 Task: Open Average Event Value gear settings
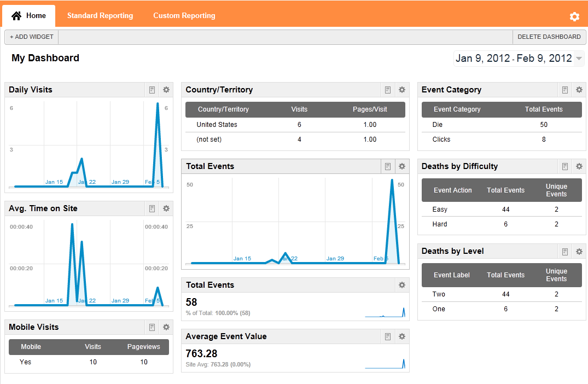click(x=402, y=337)
